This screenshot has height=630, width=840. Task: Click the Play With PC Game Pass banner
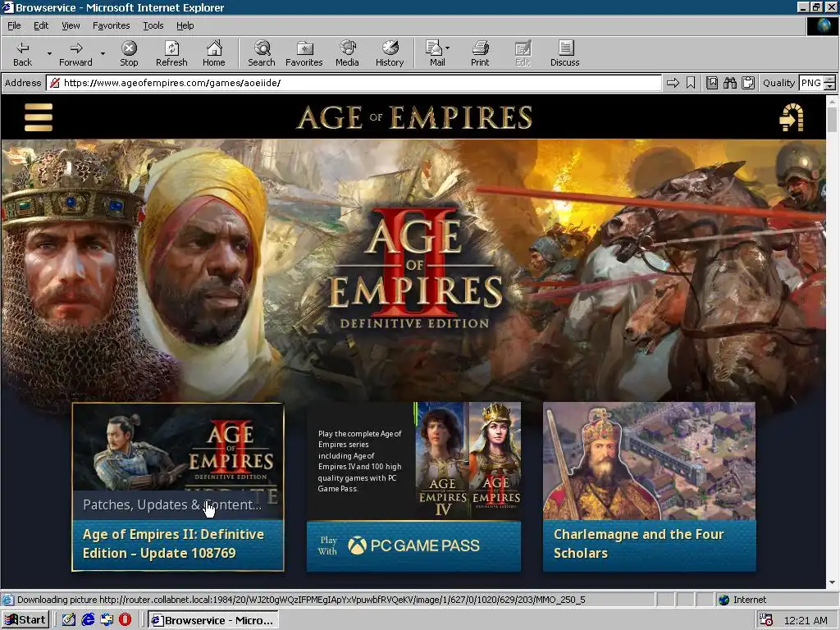(x=413, y=546)
